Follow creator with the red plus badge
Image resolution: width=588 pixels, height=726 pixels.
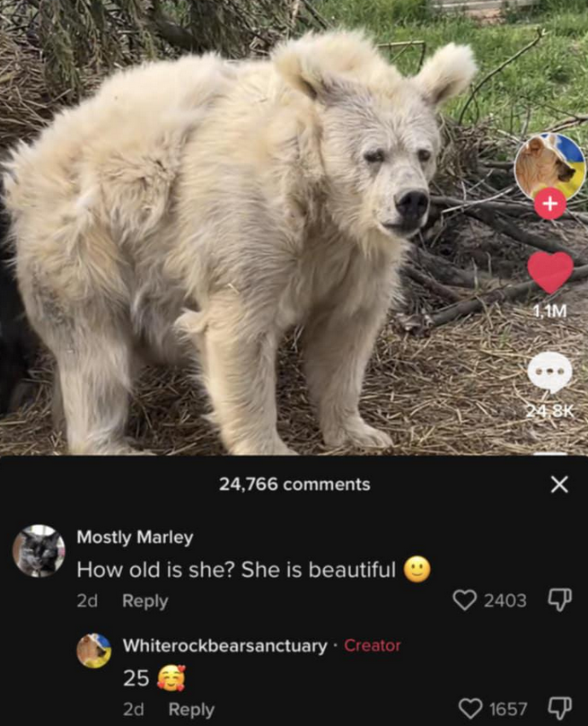550,204
